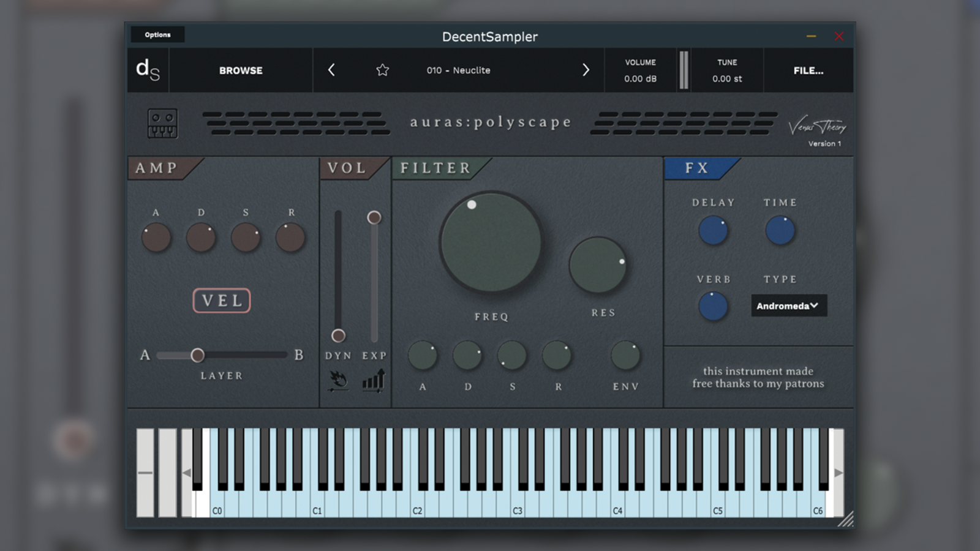Click the AMP release R knob
Image resolution: width=980 pixels, height=551 pixels.
pyautogui.click(x=290, y=238)
